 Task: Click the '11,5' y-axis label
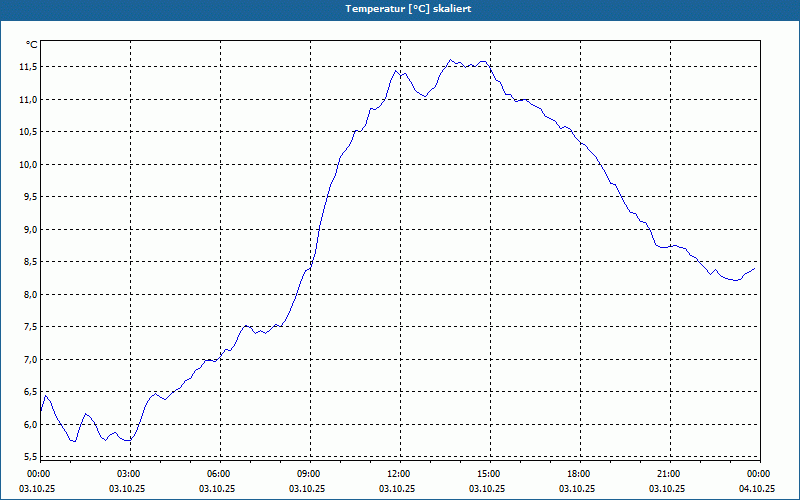tap(29, 67)
